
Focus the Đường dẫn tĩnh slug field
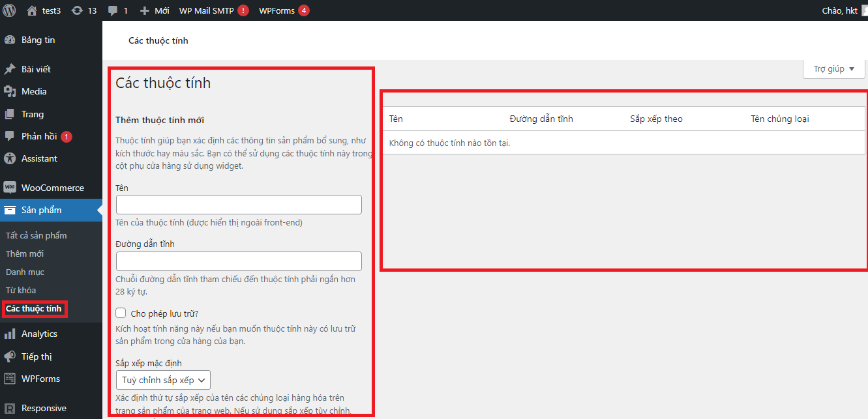tap(239, 261)
